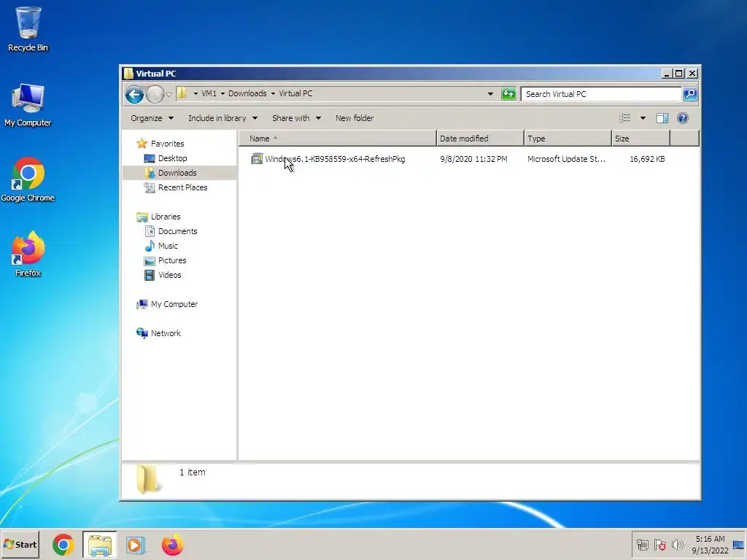Expand the arrow before VM1 in breadcrumb
The image size is (747, 560).
(x=196, y=94)
